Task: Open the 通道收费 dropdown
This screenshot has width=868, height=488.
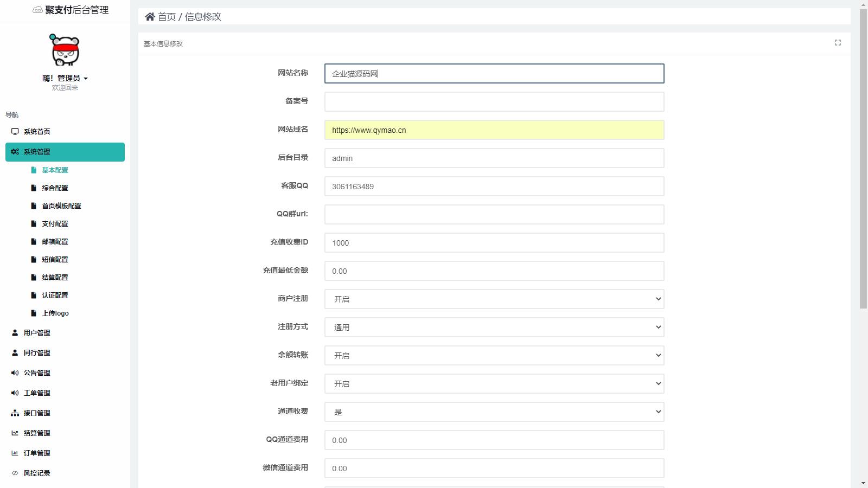Action: (494, 412)
